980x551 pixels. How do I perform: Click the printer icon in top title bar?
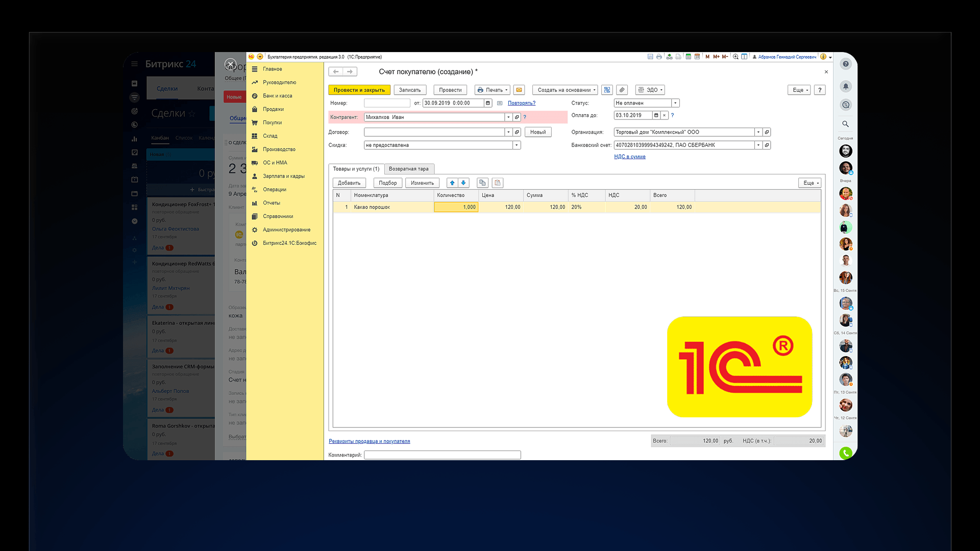pos(659,57)
